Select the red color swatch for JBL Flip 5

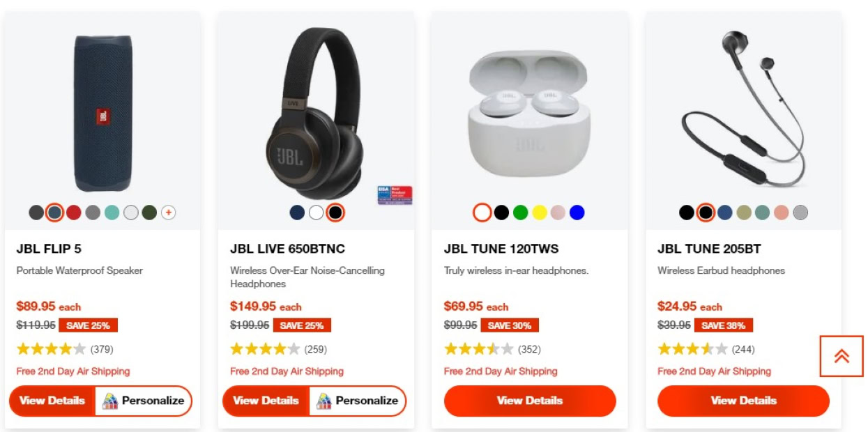click(x=74, y=213)
